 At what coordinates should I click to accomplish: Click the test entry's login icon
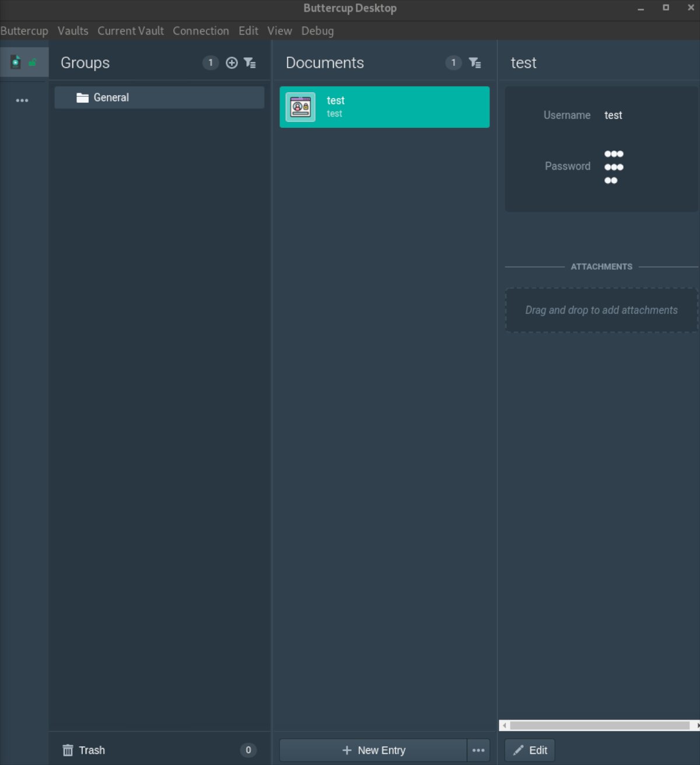tap(300, 107)
